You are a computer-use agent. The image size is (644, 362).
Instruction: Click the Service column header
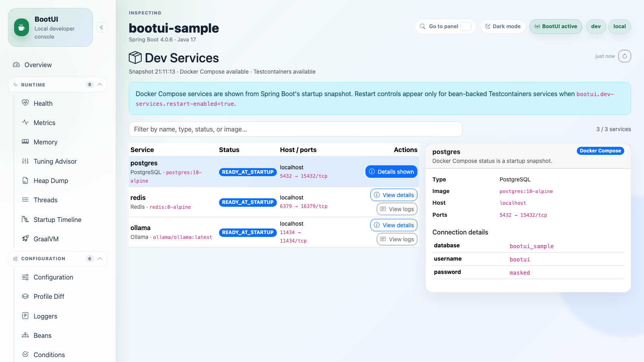point(142,150)
